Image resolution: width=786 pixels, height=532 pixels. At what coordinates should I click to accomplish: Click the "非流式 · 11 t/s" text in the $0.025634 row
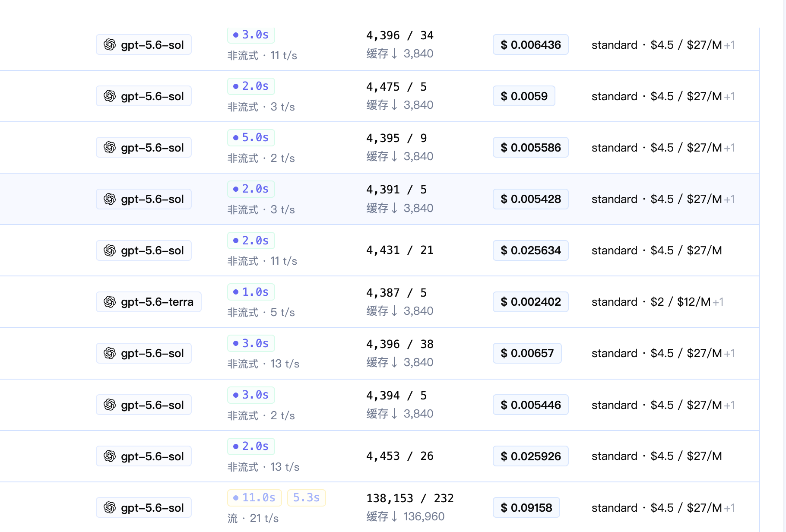(263, 261)
